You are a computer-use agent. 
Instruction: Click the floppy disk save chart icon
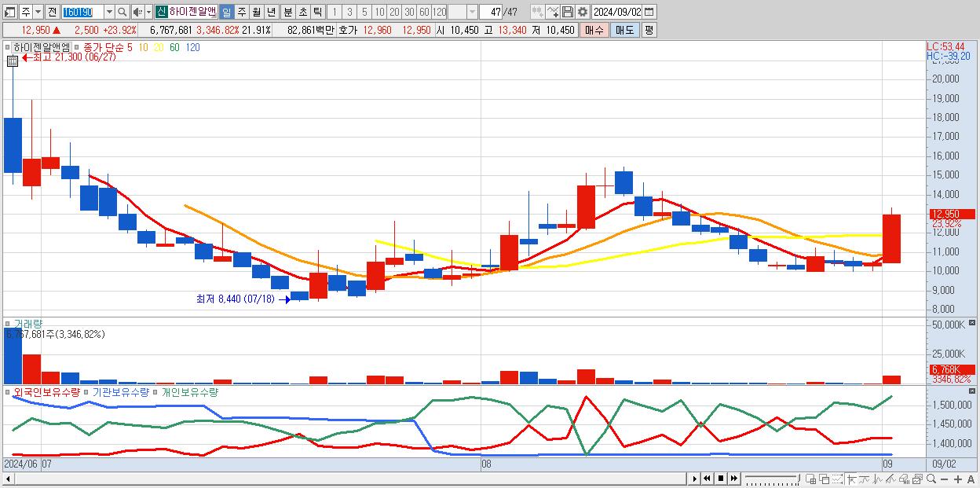pos(567,12)
